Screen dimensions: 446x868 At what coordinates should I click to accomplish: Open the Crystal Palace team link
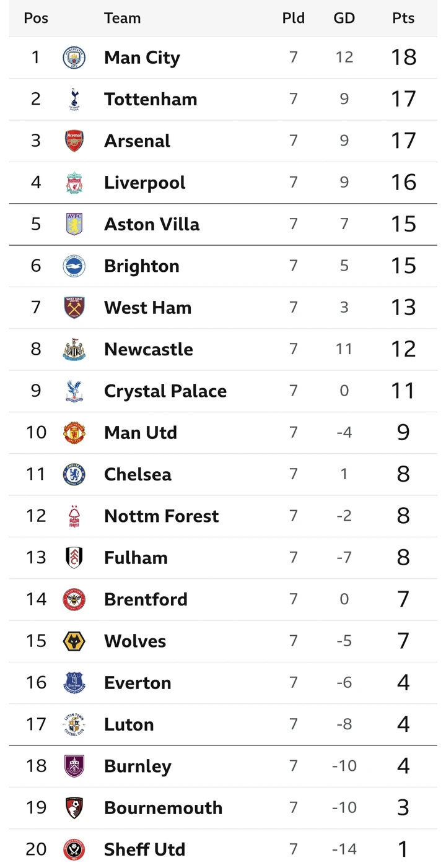point(165,391)
